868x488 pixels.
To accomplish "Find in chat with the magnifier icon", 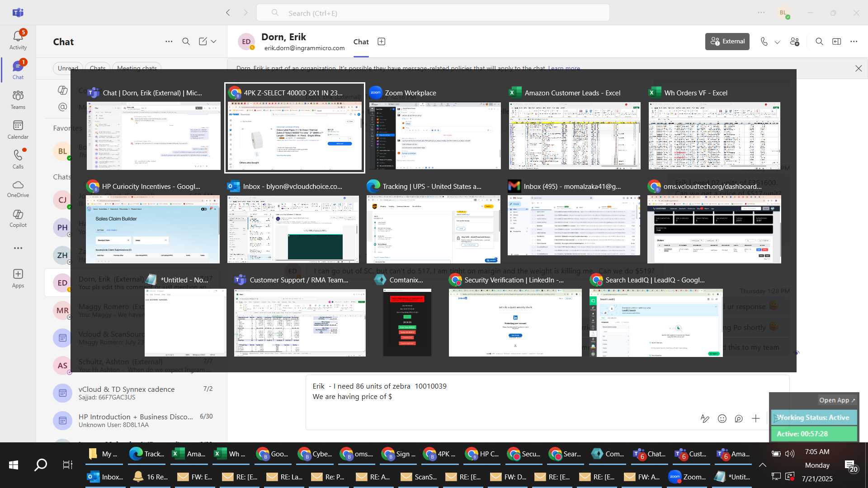I will click(x=819, y=42).
